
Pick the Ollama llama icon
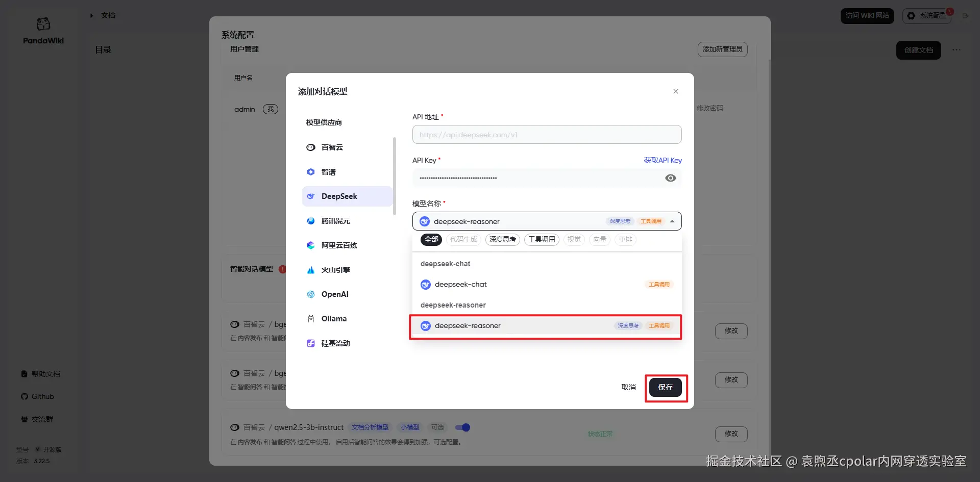coord(311,319)
